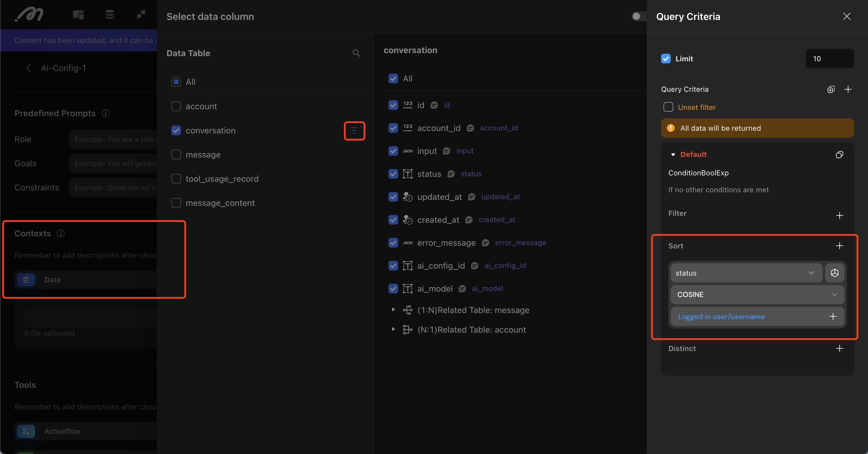Click the Role prompt input field
The width and height of the screenshot is (868, 454).
click(113, 139)
